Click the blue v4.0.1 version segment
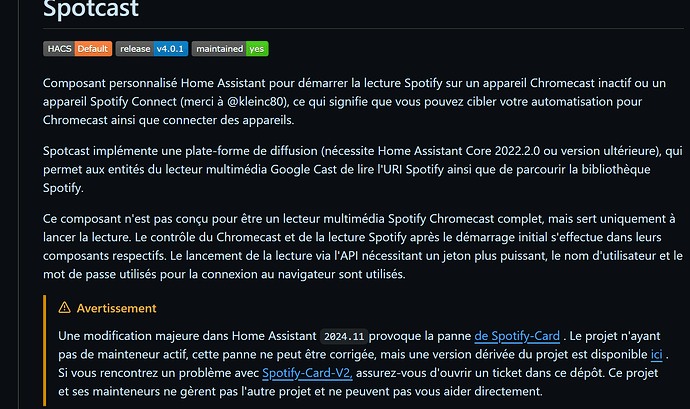The image size is (690, 409). point(168,49)
